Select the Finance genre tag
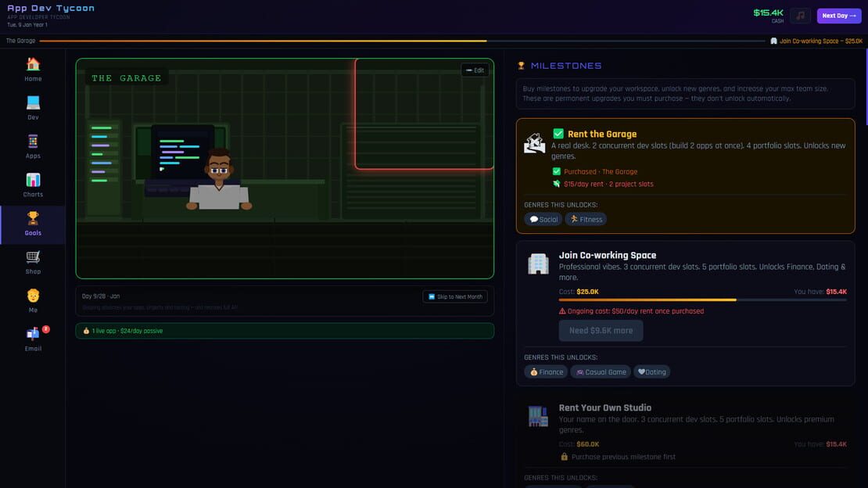 coord(546,372)
